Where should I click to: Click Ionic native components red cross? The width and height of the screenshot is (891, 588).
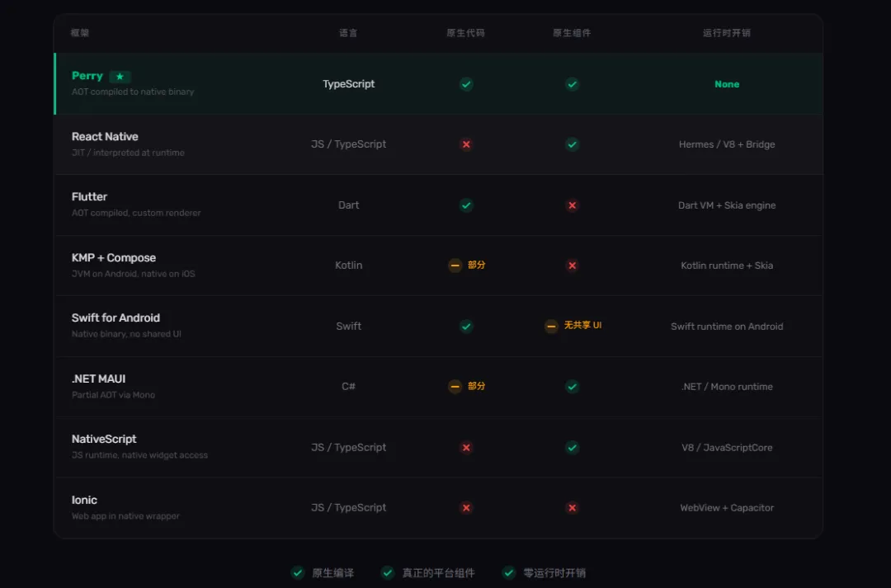pyautogui.click(x=573, y=508)
